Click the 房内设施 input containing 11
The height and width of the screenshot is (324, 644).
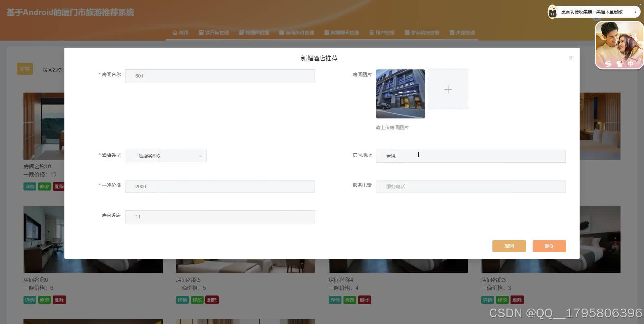(x=220, y=217)
